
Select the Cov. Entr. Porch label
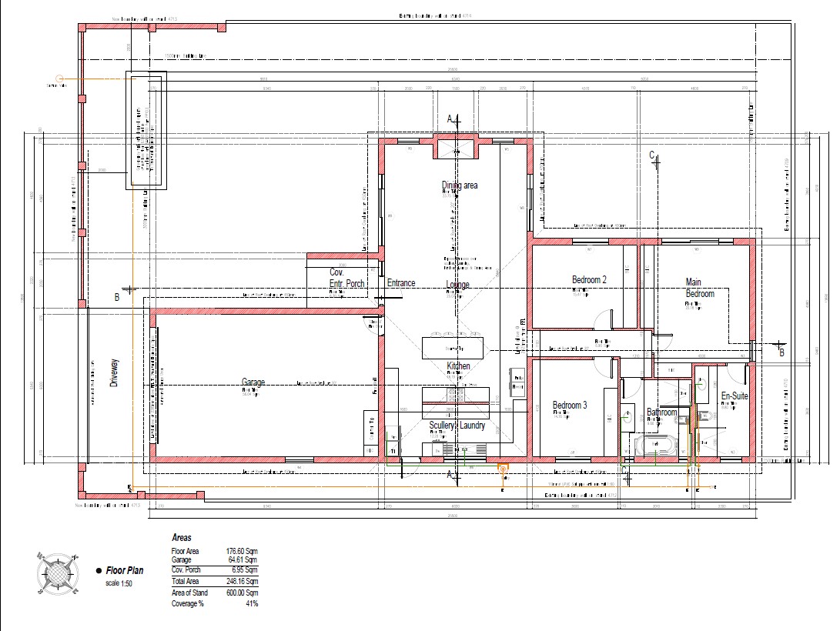point(346,278)
